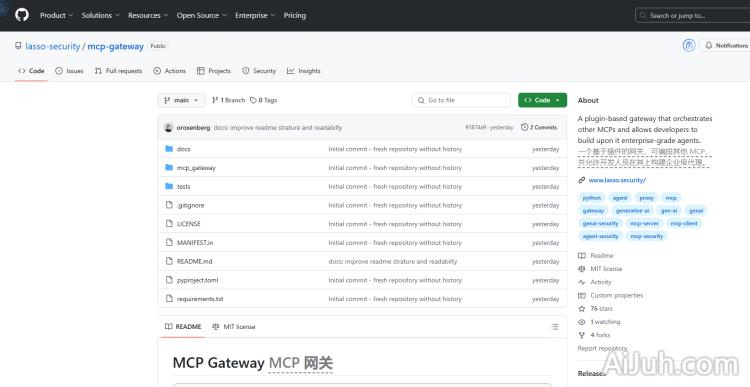Open the Insights tab
750x387 pixels.
click(304, 71)
